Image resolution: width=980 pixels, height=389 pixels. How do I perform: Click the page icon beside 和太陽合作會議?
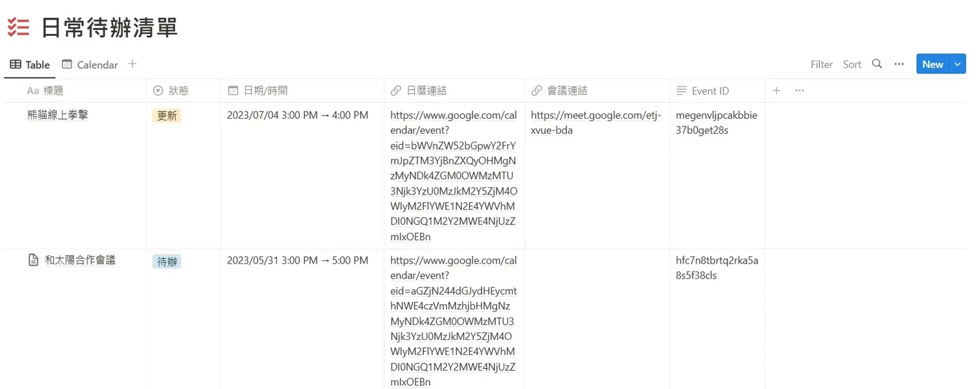pyautogui.click(x=33, y=260)
